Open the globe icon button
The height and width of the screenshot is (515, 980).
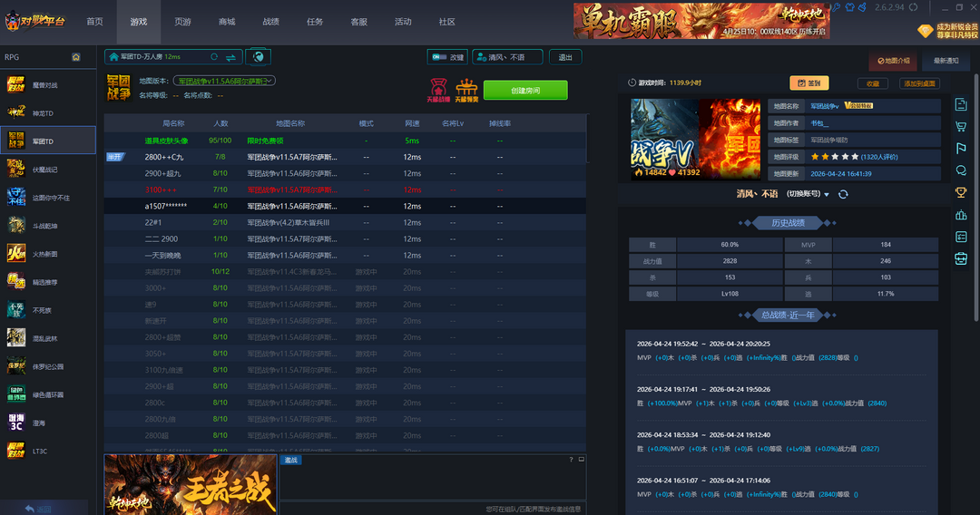(x=258, y=57)
